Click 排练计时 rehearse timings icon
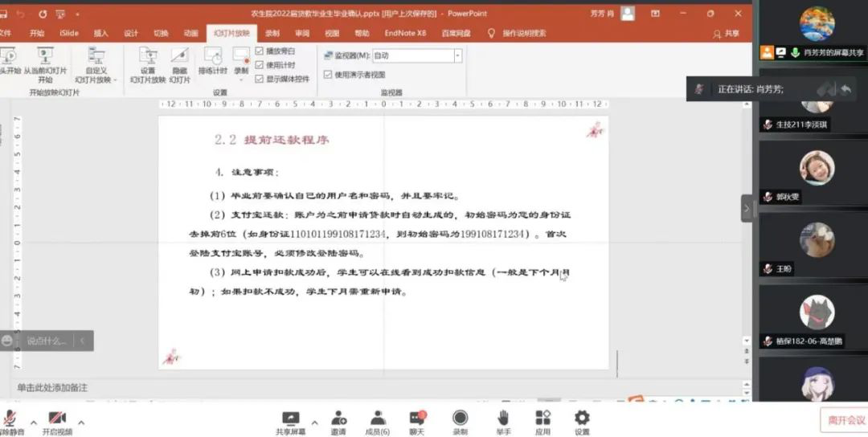Screen dimensions: 868x437 [x=212, y=57]
